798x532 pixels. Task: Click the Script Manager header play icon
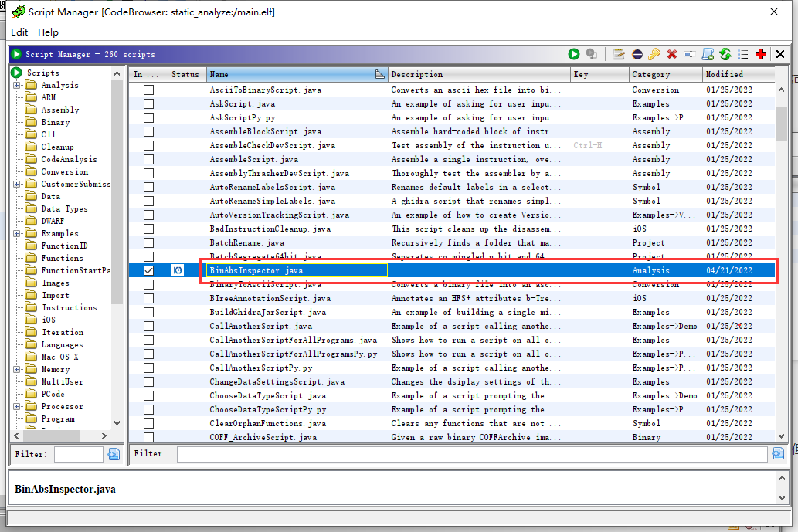point(16,54)
